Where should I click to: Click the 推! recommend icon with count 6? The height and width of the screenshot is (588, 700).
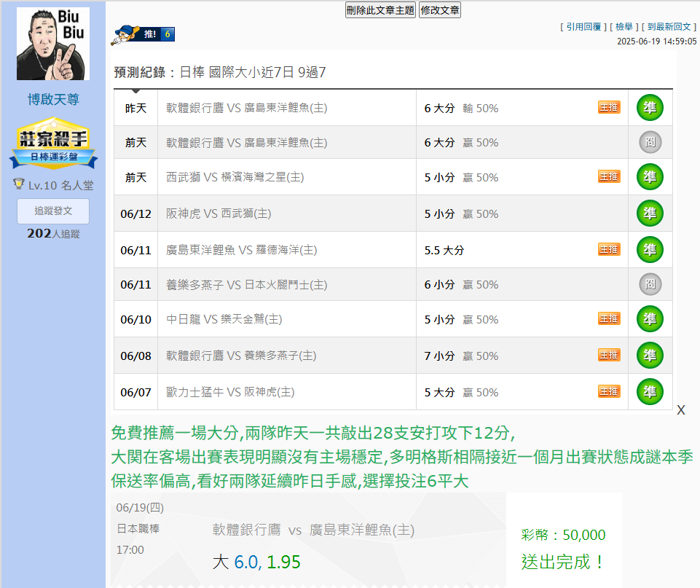tap(143, 34)
